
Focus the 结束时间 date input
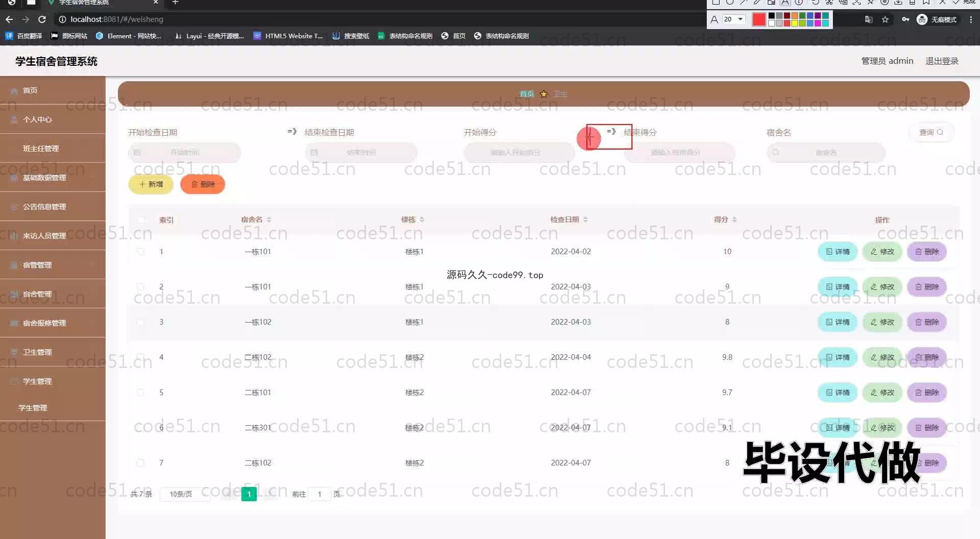tap(361, 153)
